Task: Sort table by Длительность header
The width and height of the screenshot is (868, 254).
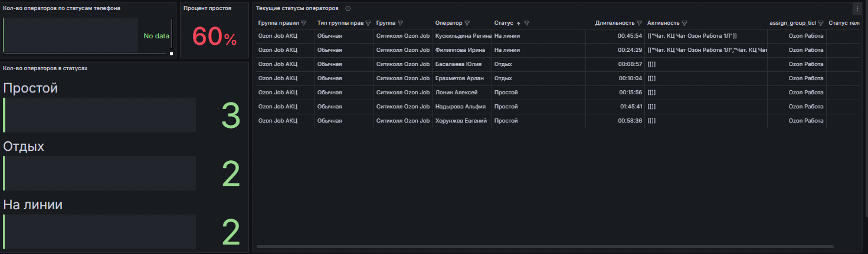Action: (614, 23)
